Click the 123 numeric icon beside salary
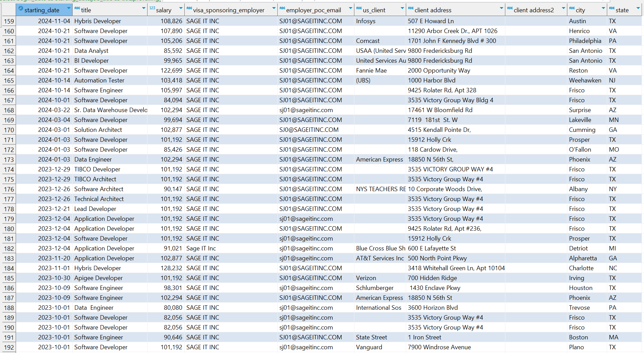The height and width of the screenshot is (353, 644). (x=152, y=8)
